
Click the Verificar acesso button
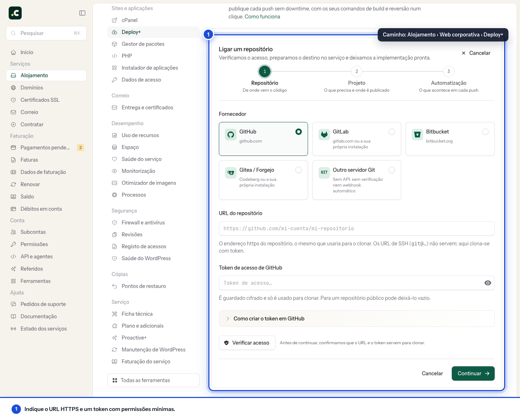click(247, 343)
